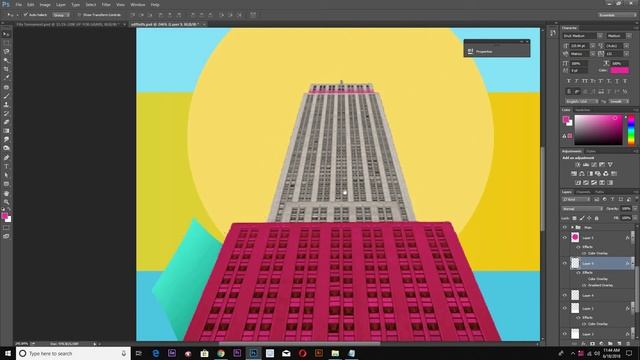
Task: Hide the Main group layer
Action: [x=565, y=227]
